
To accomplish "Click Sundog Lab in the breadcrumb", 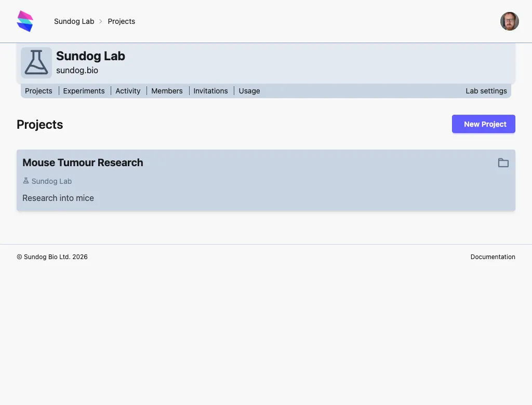I will coord(74,21).
